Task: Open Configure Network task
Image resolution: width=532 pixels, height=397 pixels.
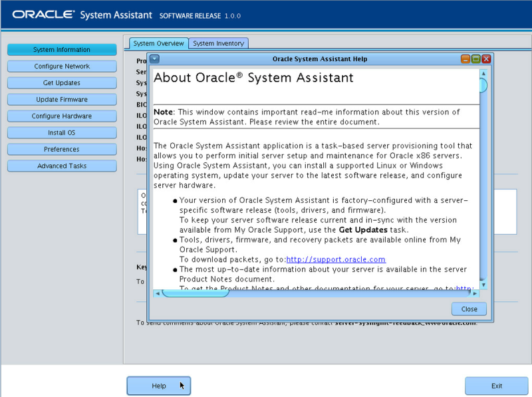Action: [62, 66]
